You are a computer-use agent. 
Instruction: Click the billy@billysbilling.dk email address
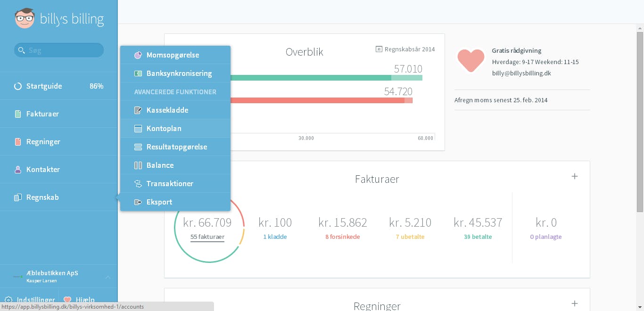521,74
